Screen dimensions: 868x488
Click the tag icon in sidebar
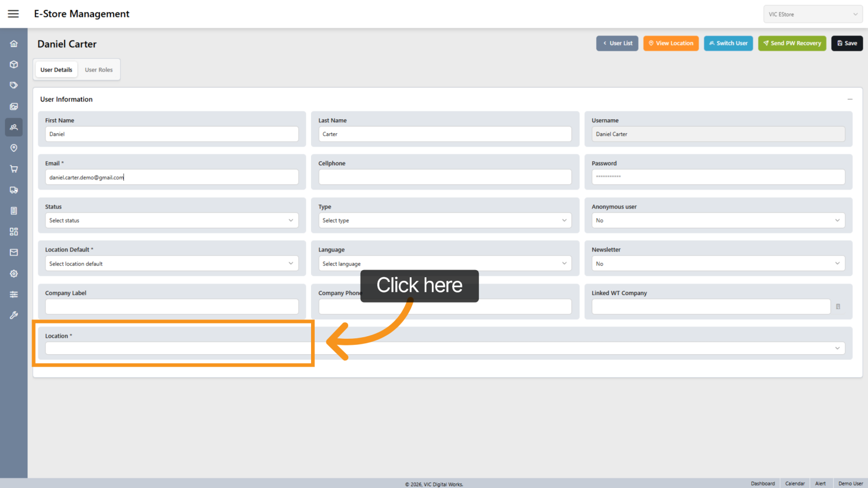point(14,85)
